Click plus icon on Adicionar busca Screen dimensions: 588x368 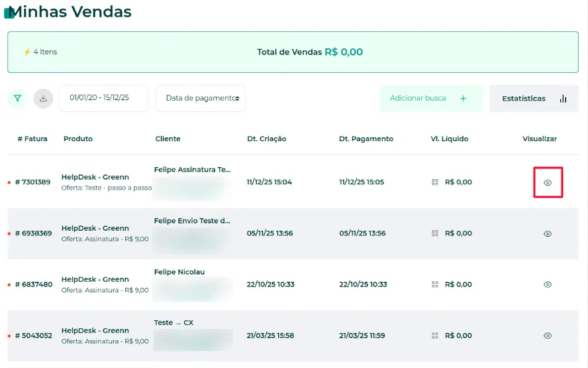point(463,98)
